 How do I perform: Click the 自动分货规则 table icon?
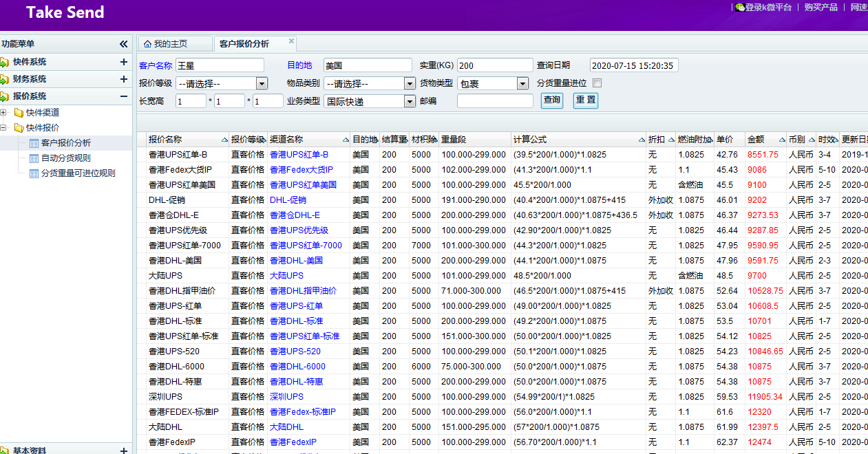34,158
